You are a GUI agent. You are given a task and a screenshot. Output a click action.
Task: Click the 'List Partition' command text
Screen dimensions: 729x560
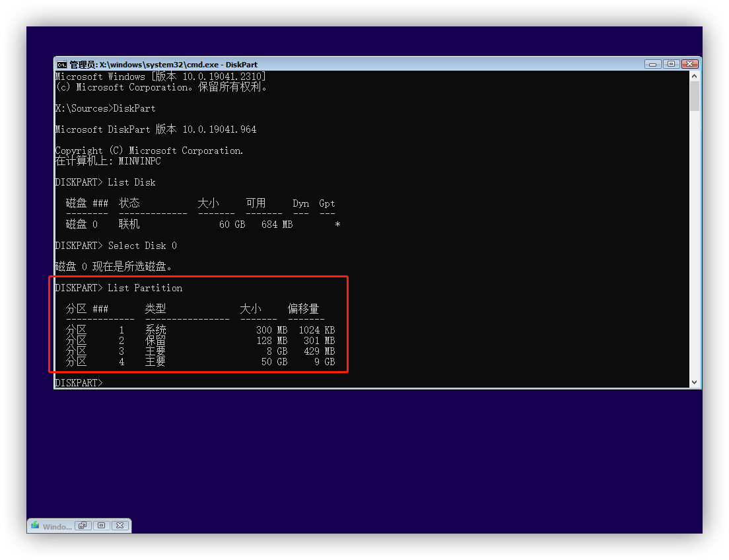(145, 288)
